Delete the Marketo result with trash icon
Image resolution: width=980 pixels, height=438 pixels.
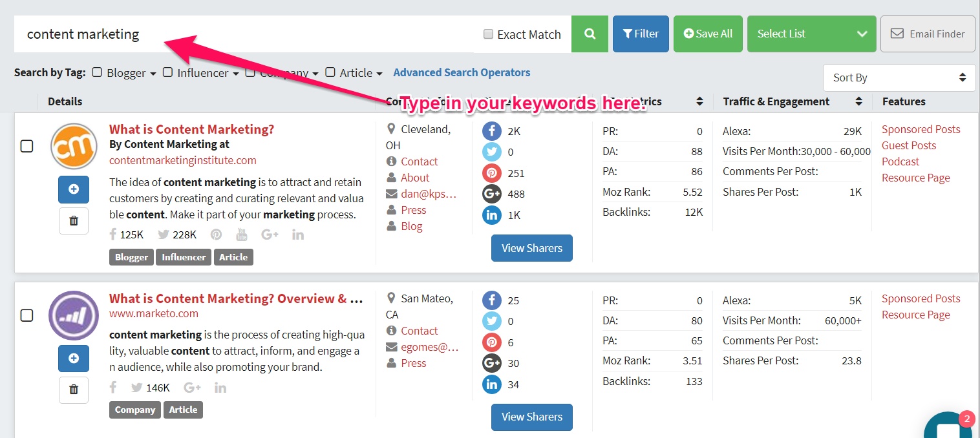(x=74, y=390)
